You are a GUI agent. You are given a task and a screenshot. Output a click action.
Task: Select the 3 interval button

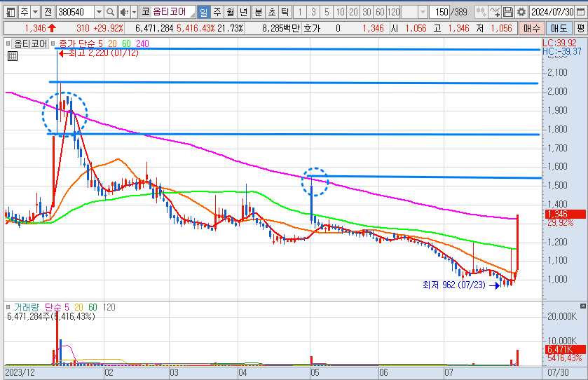pyautogui.click(x=313, y=13)
